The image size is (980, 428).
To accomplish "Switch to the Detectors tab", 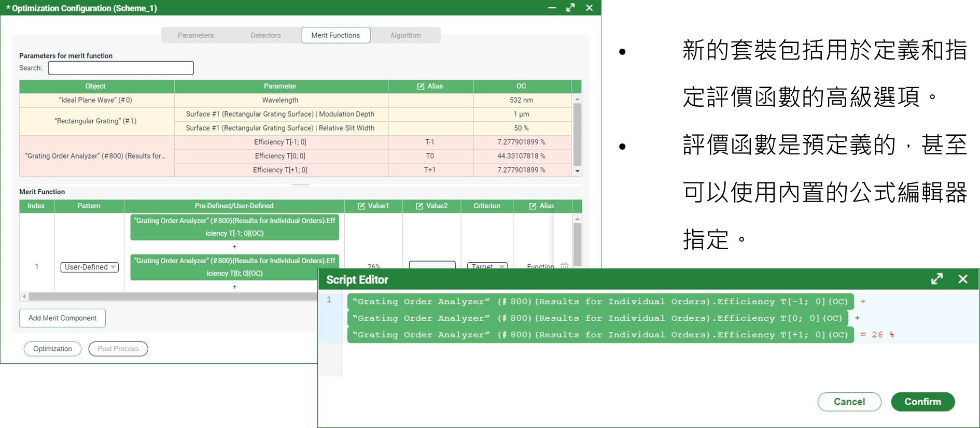I will click(x=265, y=35).
